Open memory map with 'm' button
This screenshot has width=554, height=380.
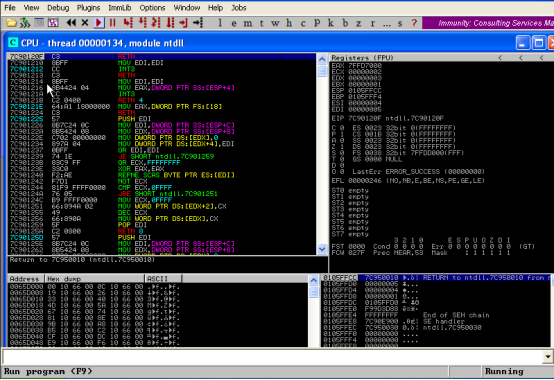coord(248,23)
